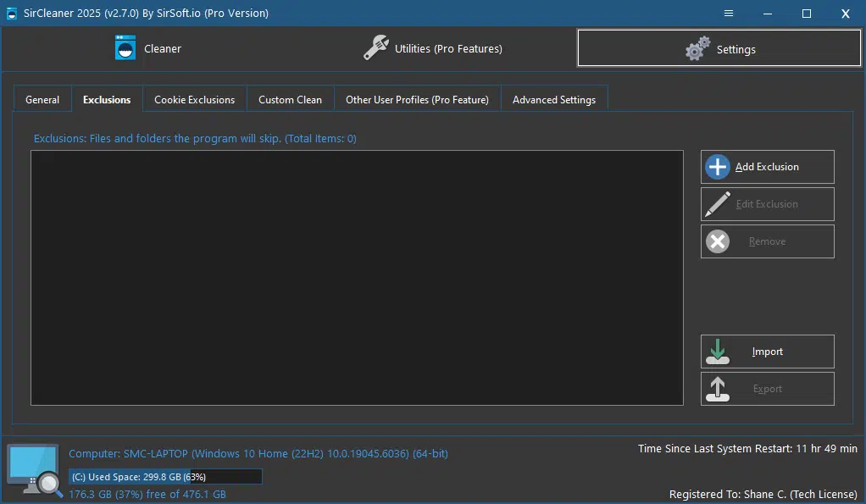This screenshot has width=866, height=504.
Task: Open Utilities (Pro Features) section
Action: click(x=432, y=48)
